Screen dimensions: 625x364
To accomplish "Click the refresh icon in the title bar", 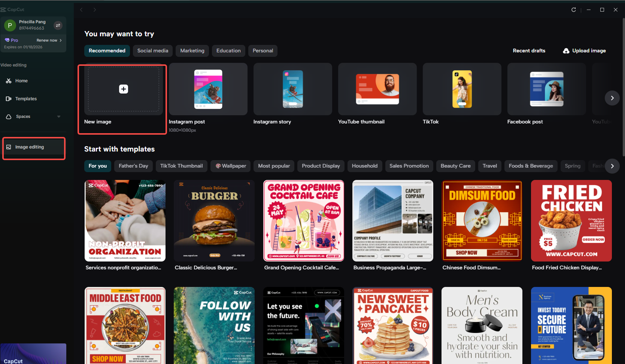I will [x=573, y=10].
